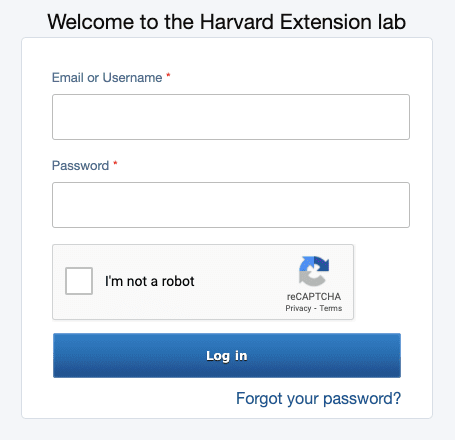Screen dimensions: 455x440
Task: Click the "Email or Username" field label
Action: click(107, 78)
